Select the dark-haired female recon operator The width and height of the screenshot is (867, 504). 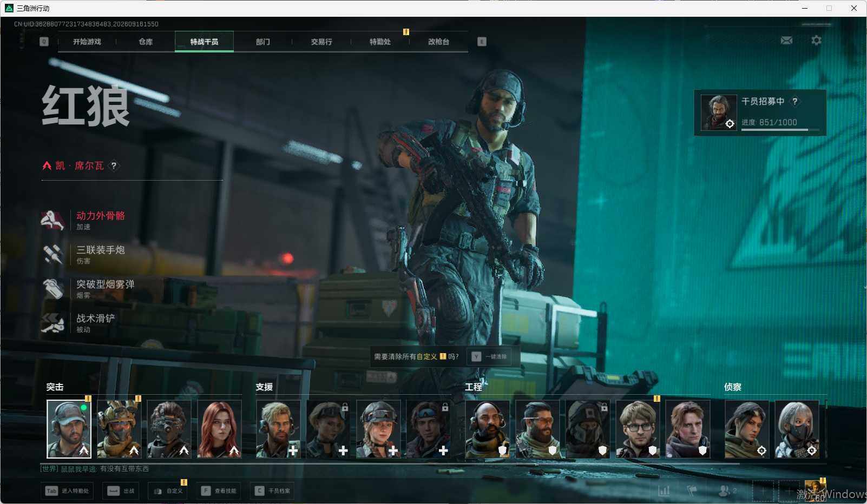click(747, 429)
